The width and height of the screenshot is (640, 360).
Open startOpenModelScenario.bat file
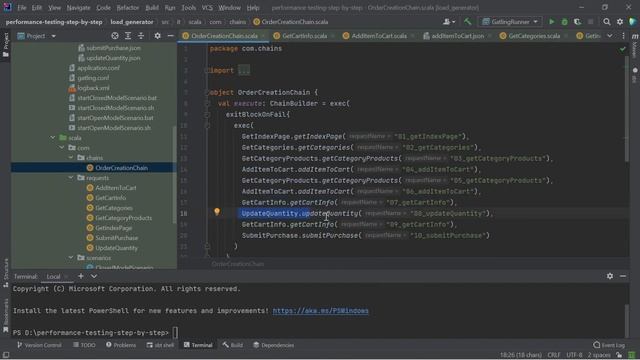[115, 118]
